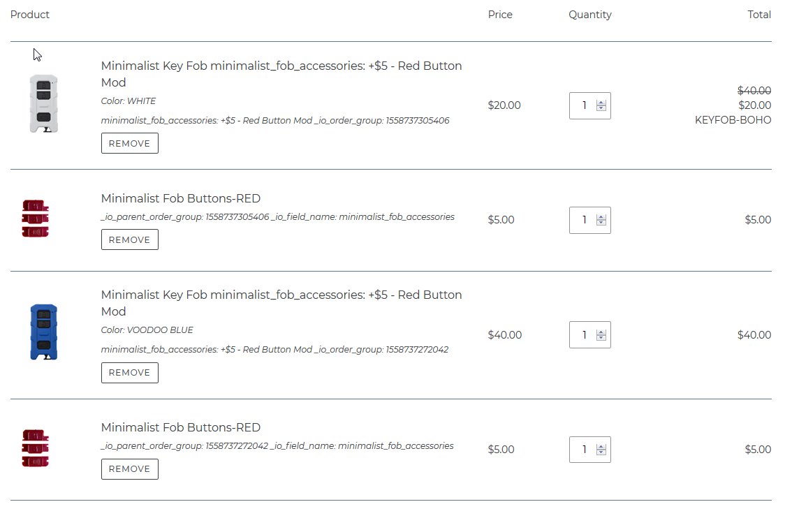Increase quantity of last Fob Buttons-RED
The image size is (792, 532).
[601, 447]
